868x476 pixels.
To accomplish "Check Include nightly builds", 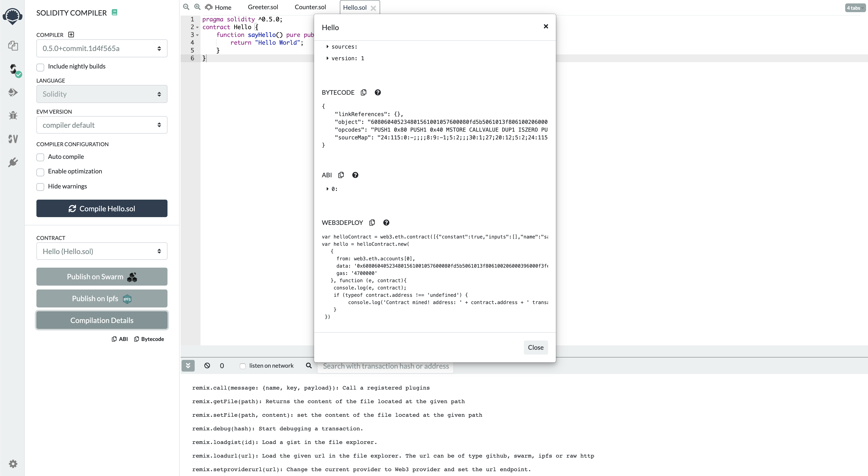I will click(x=41, y=67).
